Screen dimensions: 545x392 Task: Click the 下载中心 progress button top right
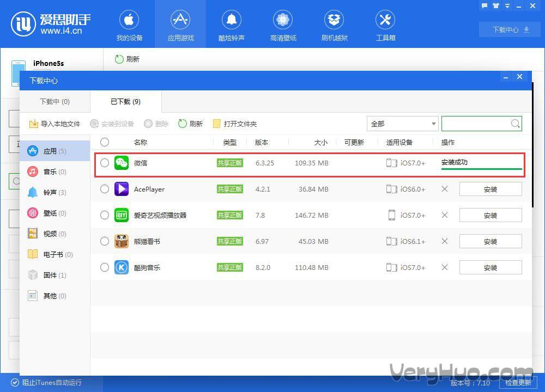tap(508, 30)
